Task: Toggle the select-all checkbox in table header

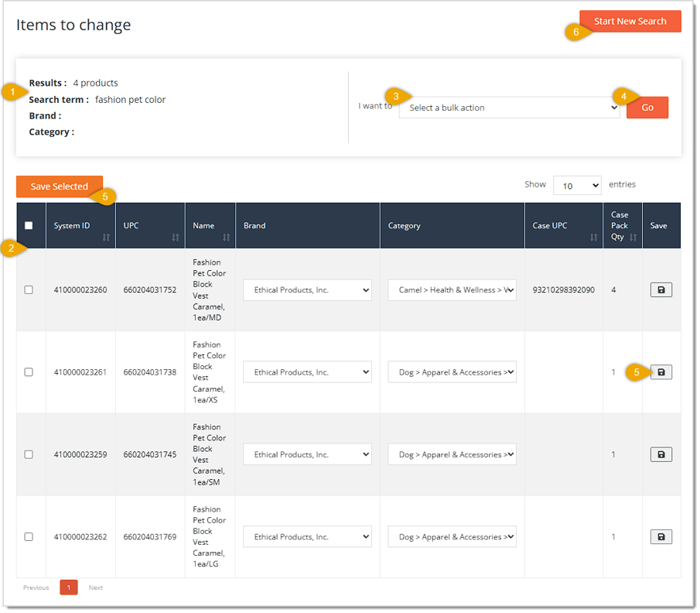Action: point(29,226)
